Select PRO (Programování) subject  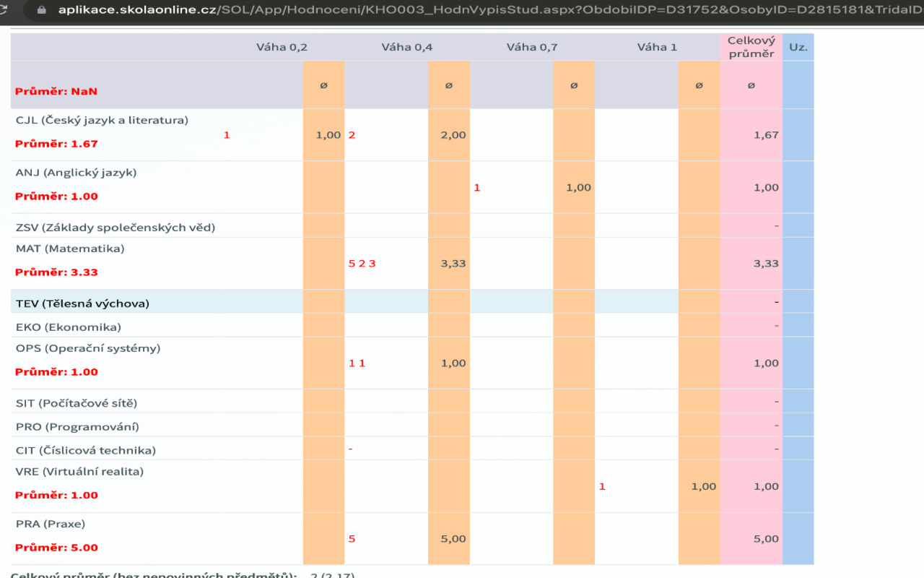tap(77, 427)
